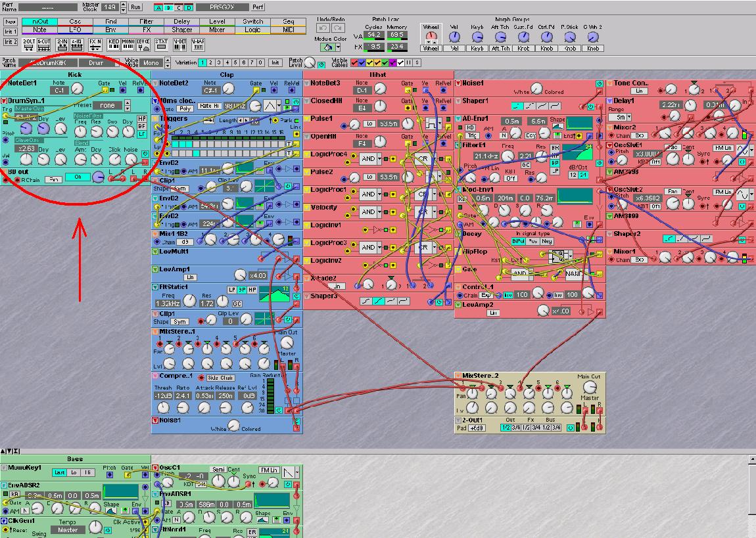
Task: Open the Filter module tab
Action: tap(146, 22)
